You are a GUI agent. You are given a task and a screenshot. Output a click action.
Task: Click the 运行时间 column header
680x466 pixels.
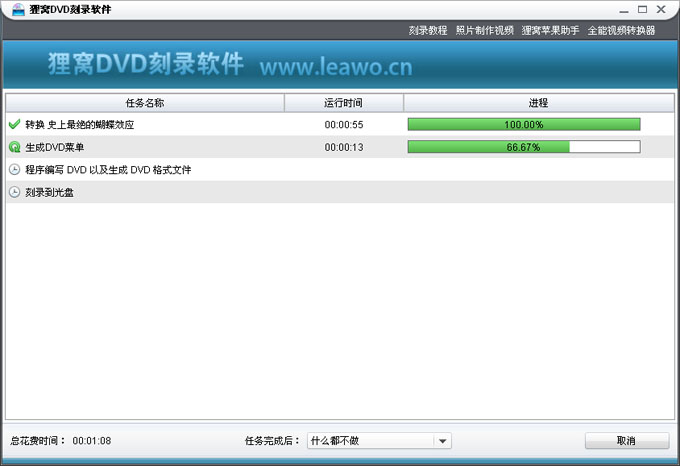pyautogui.click(x=343, y=103)
